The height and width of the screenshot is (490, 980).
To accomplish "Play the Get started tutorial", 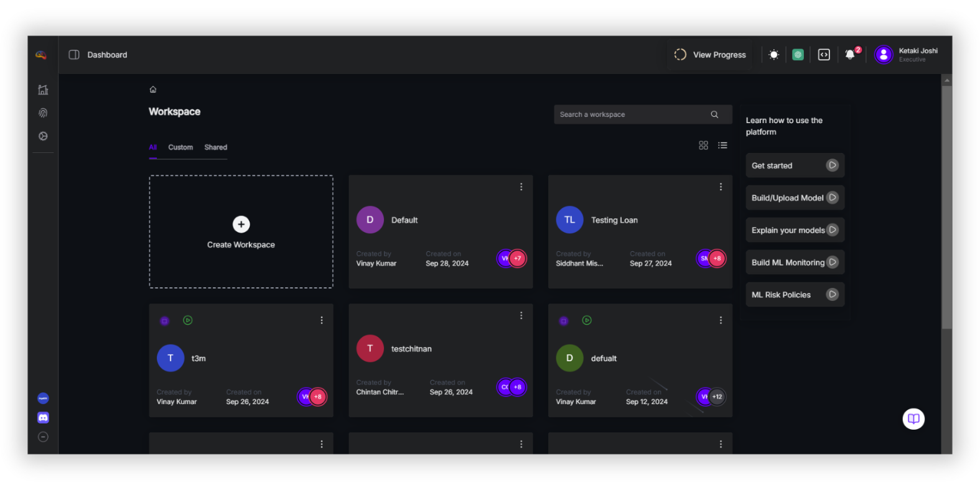I will point(832,165).
